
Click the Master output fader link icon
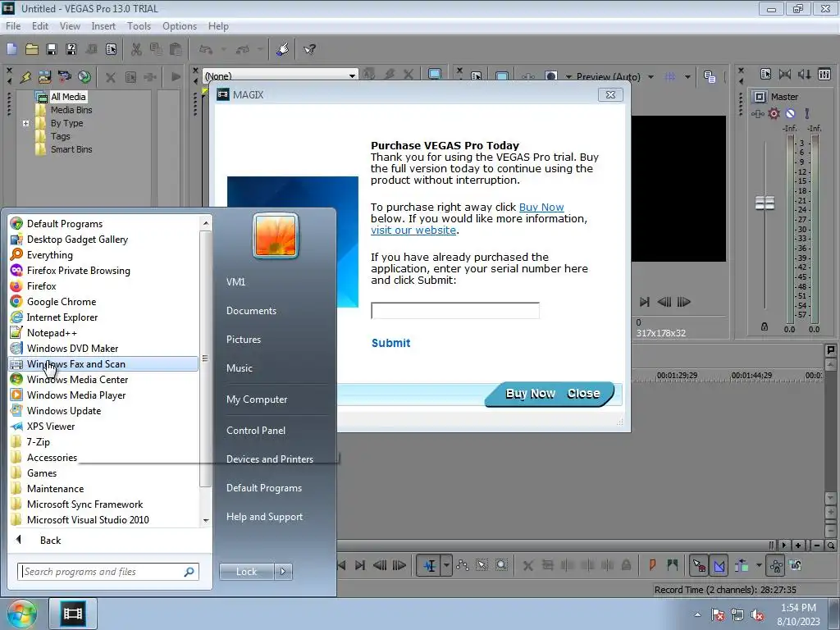coord(765,326)
